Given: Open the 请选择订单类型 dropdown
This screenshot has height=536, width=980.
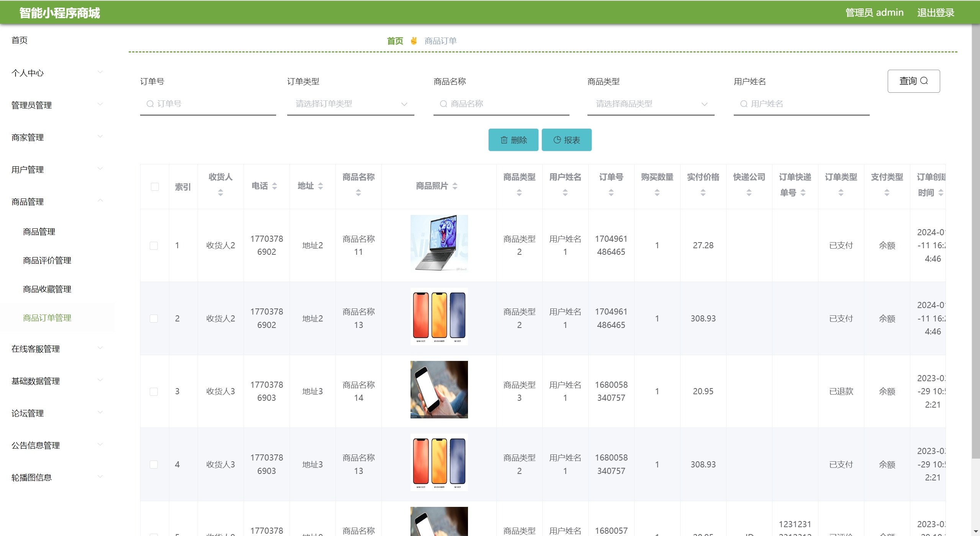Looking at the screenshot, I should (350, 104).
